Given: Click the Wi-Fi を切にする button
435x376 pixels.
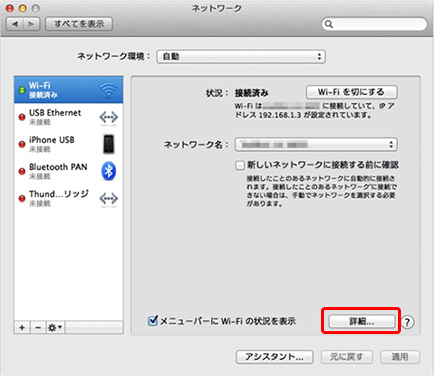Looking at the screenshot, I should (352, 92).
